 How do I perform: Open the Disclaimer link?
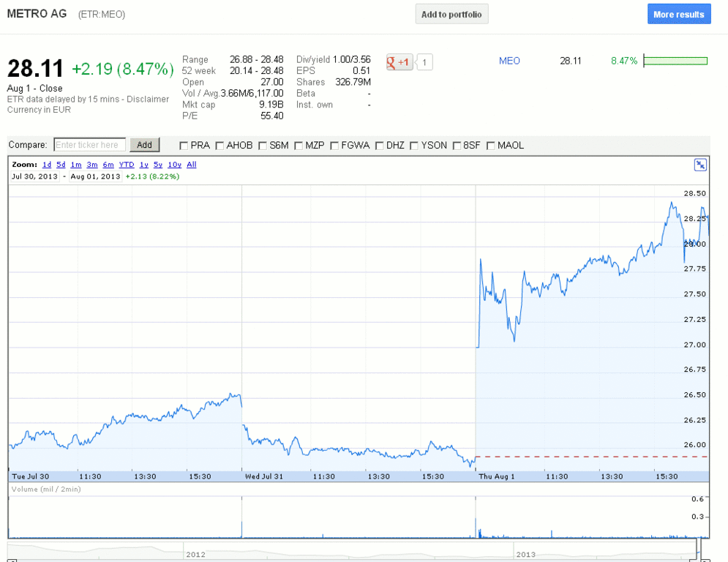(148, 100)
